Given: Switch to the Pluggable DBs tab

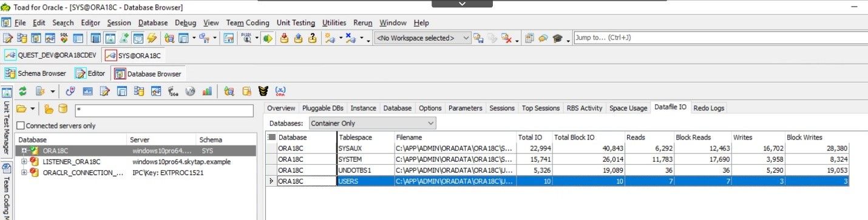Looking at the screenshot, I should [x=322, y=108].
